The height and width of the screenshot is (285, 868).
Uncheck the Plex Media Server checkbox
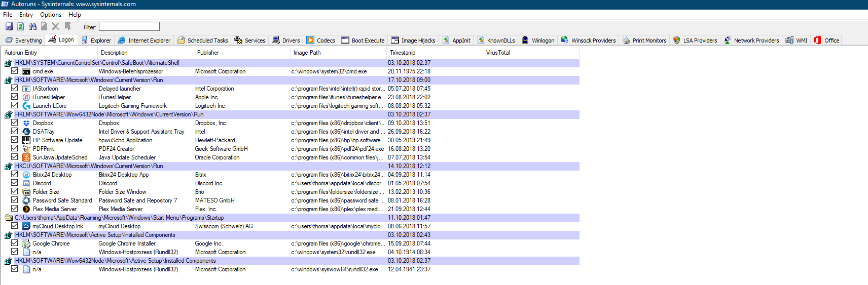(x=15, y=209)
